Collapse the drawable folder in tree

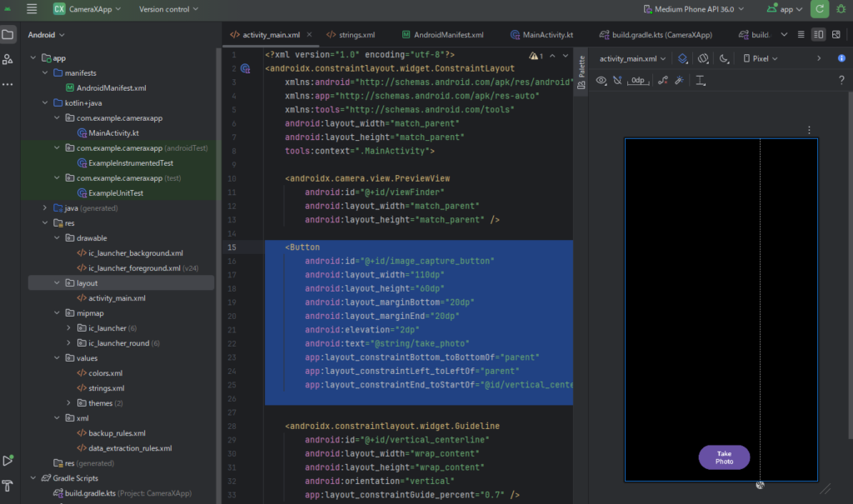point(57,238)
